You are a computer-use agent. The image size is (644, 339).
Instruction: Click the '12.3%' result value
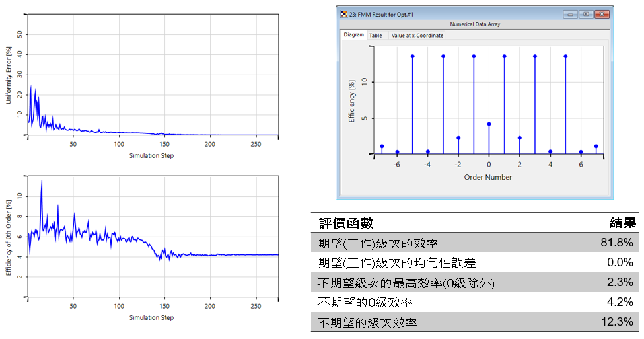tap(618, 321)
